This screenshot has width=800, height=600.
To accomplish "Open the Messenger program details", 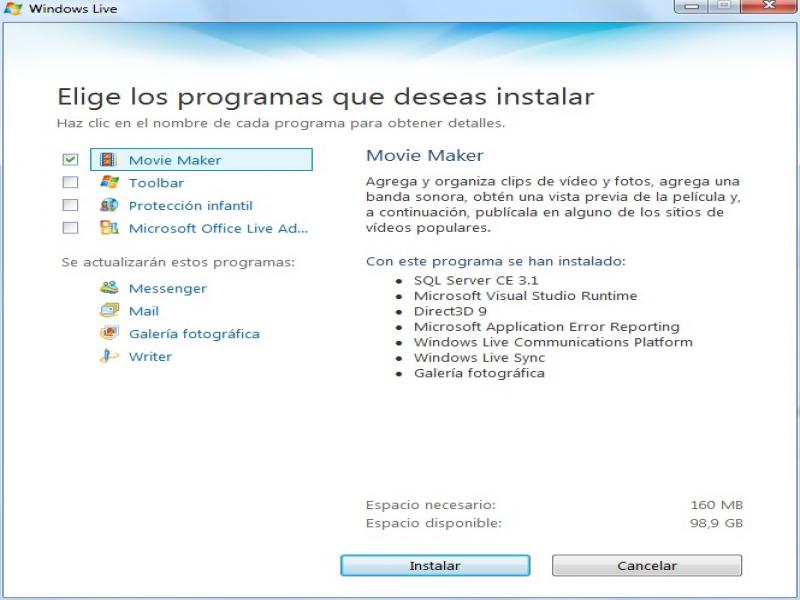I will [x=168, y=288].
